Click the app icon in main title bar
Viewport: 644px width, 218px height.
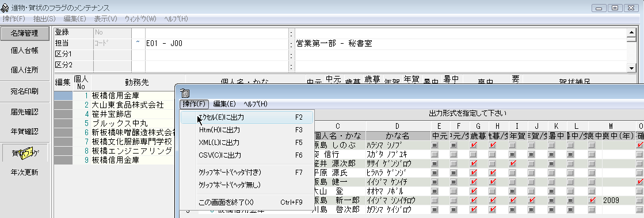(x=5, y=8)
